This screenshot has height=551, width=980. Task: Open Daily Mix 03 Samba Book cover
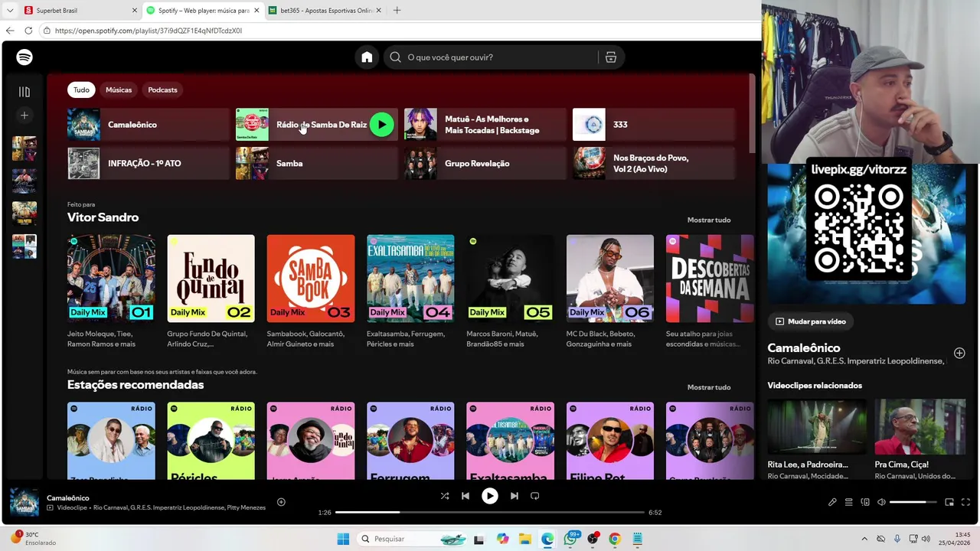point(311,279)
